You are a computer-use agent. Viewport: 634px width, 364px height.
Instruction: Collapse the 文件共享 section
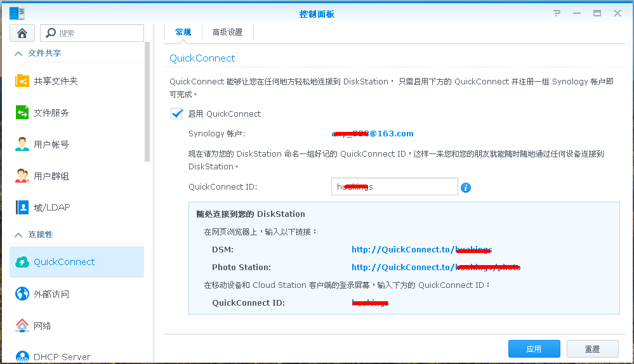click(18, 53)
